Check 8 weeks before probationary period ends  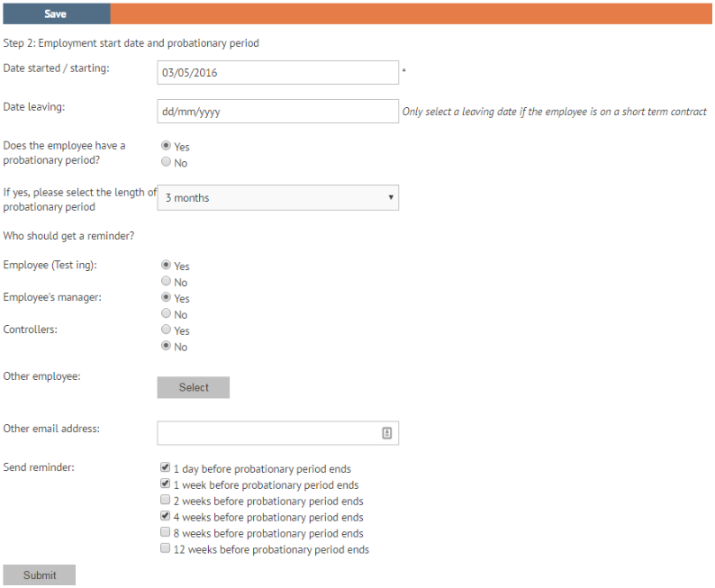click(165, 532)
